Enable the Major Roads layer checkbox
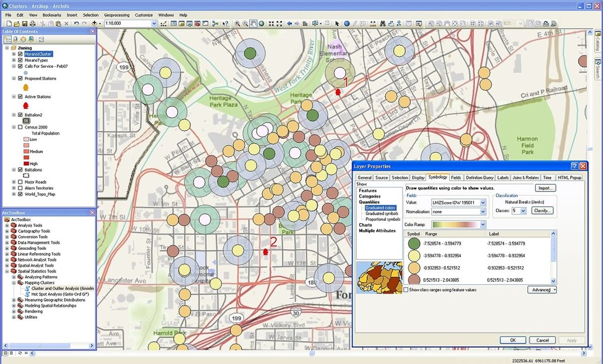Screen dimensions: 603x364 pyautogui.click(x=20, y=182)
